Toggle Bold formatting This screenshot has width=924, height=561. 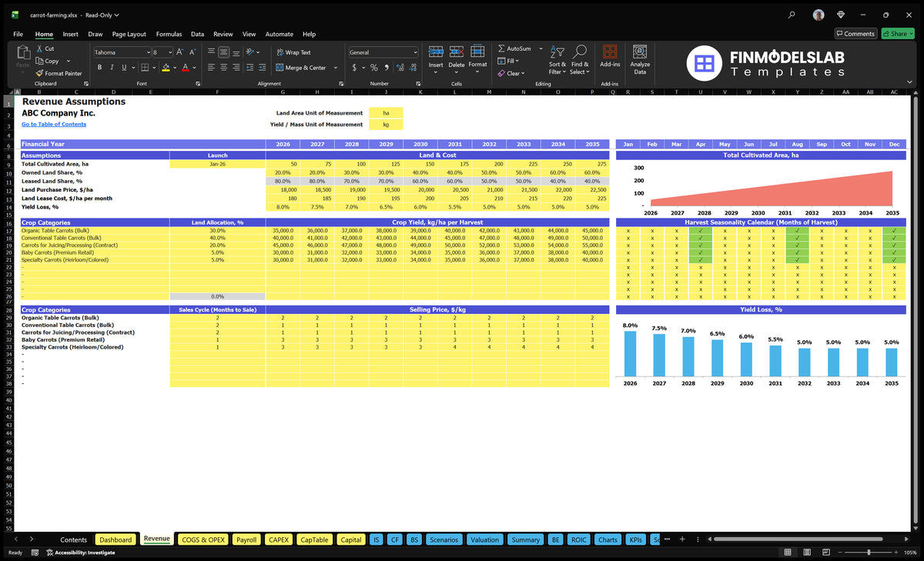100,68
